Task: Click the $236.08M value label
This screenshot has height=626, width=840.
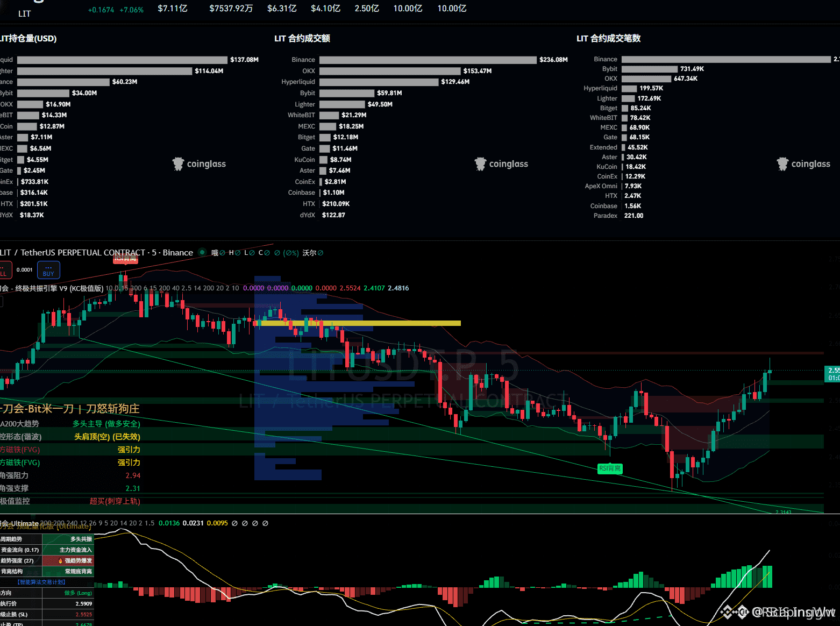Action: pos(554,60)
